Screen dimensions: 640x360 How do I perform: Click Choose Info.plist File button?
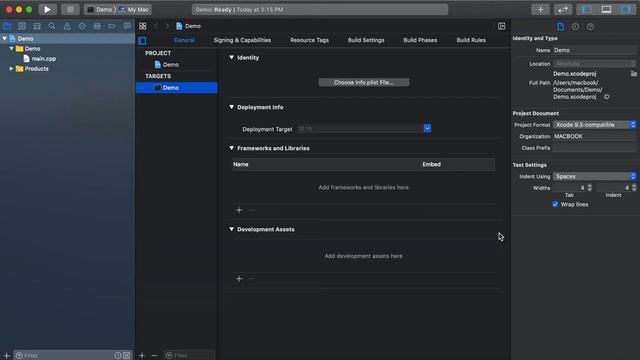(364, 82)
